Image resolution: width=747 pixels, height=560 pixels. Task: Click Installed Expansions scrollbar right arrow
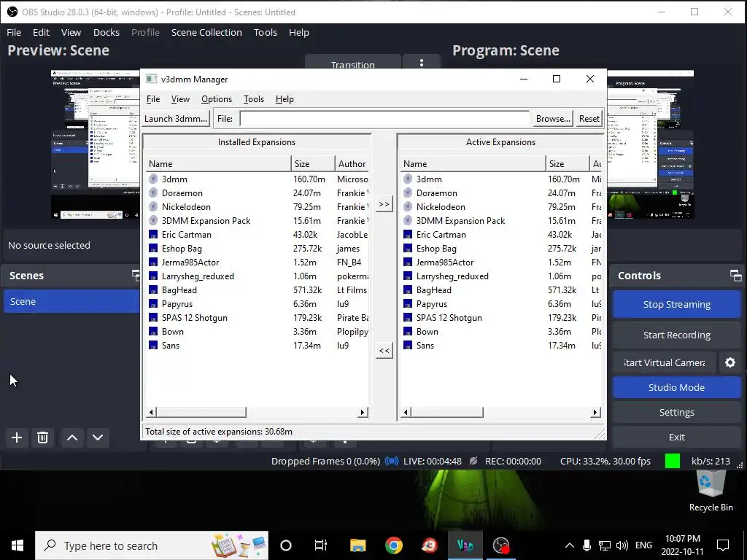pyautogui.click(x=363, y=413)
